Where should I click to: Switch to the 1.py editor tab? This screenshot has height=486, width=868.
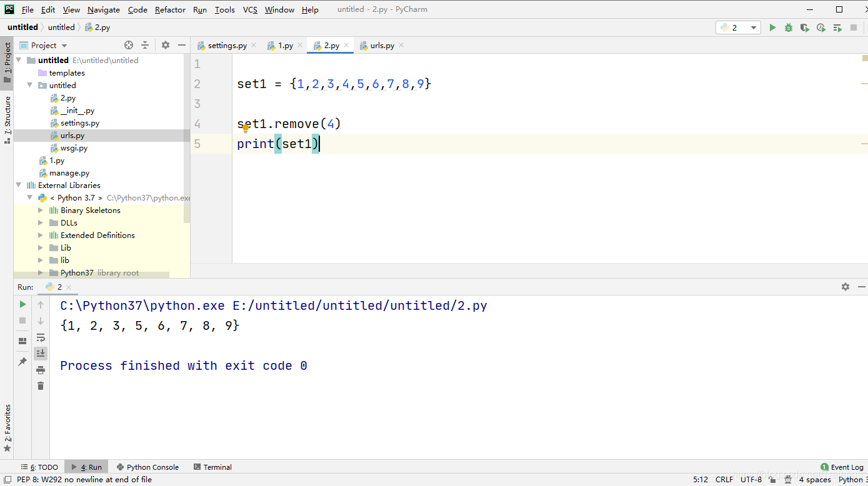[284, 46]
